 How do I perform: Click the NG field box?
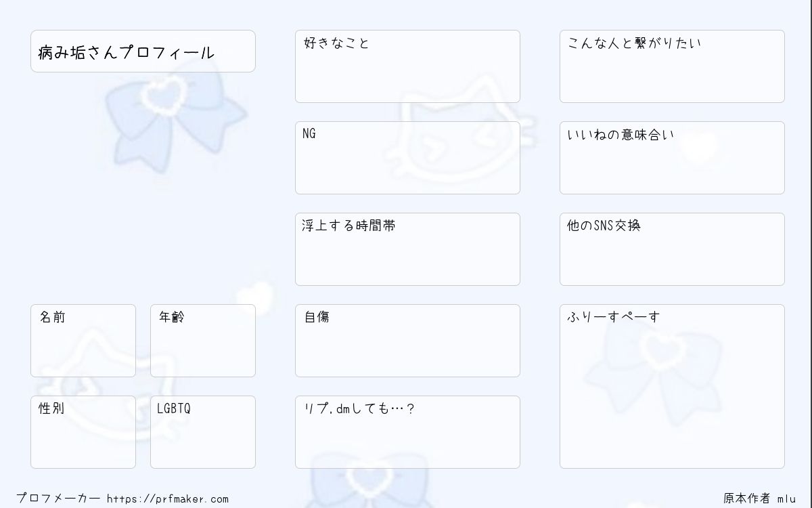pyautogui.click(x=407, y=158)
